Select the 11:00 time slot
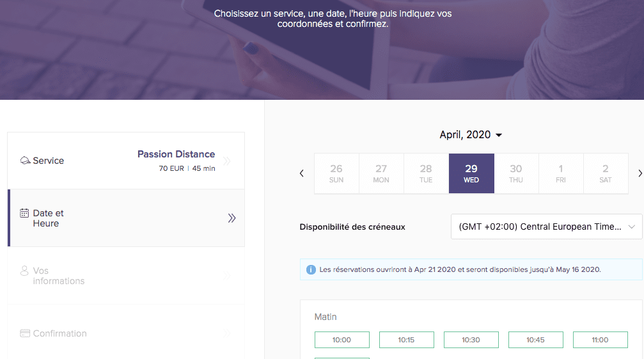The height and width of the screenshot is (359, 644). 600,340
